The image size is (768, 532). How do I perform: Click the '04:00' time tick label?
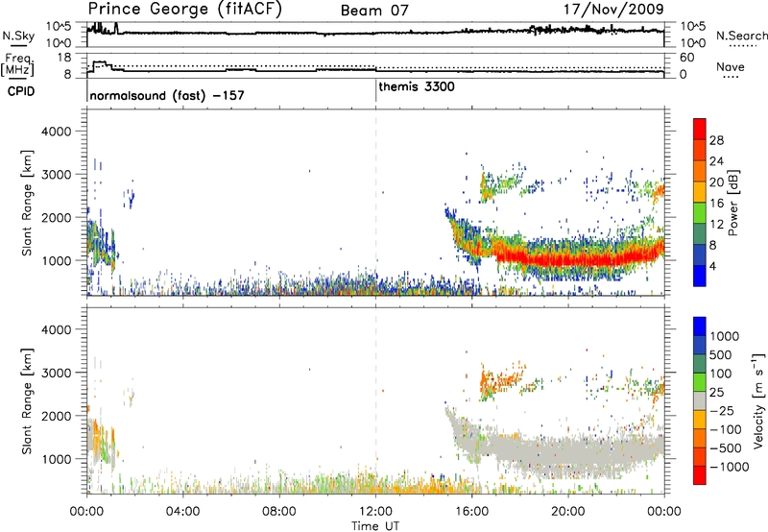tap(182, 512)
